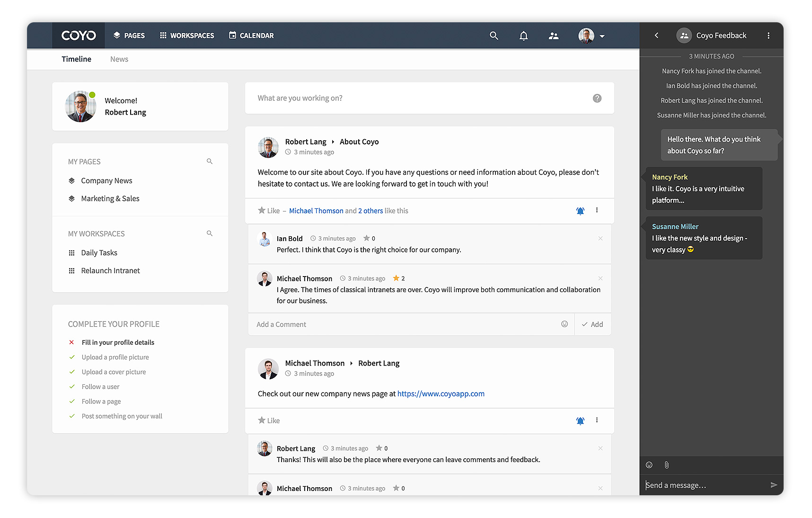Open Michael Thomson's avatar on second post
This screenshot has width=812, height=518.
[x=268, y=368]
